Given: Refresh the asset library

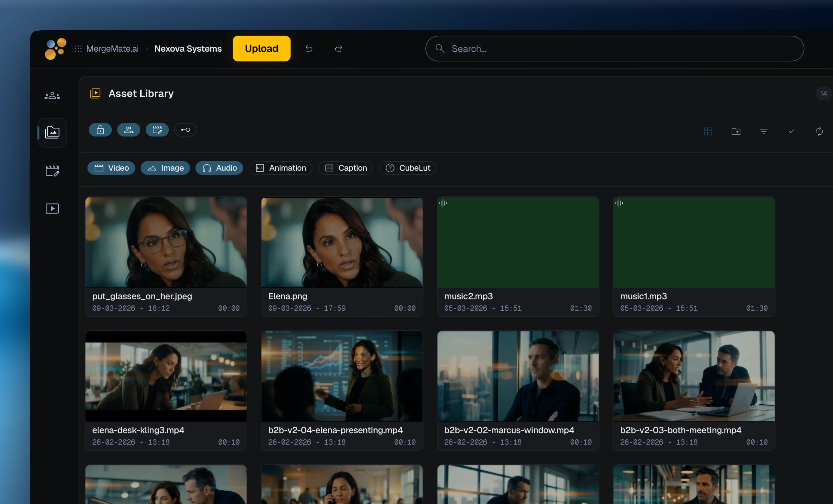Looking at the screenshot, I should point(819,131).
